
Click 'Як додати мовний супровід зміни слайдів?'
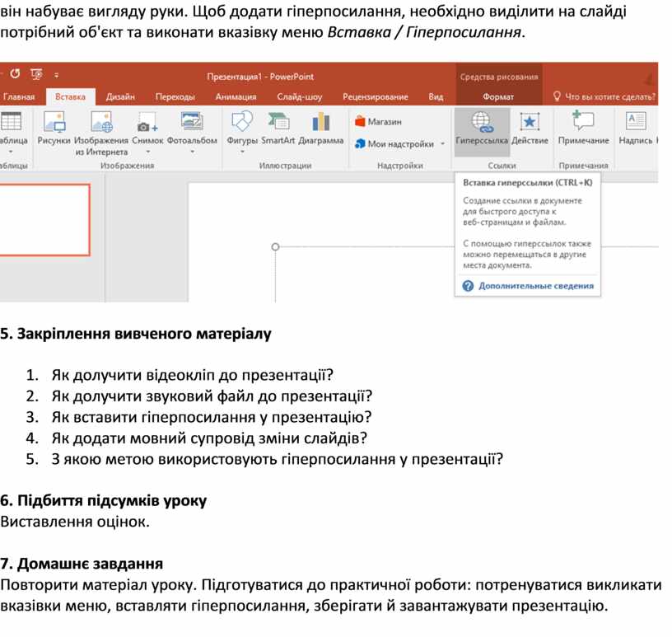point(209,438)
